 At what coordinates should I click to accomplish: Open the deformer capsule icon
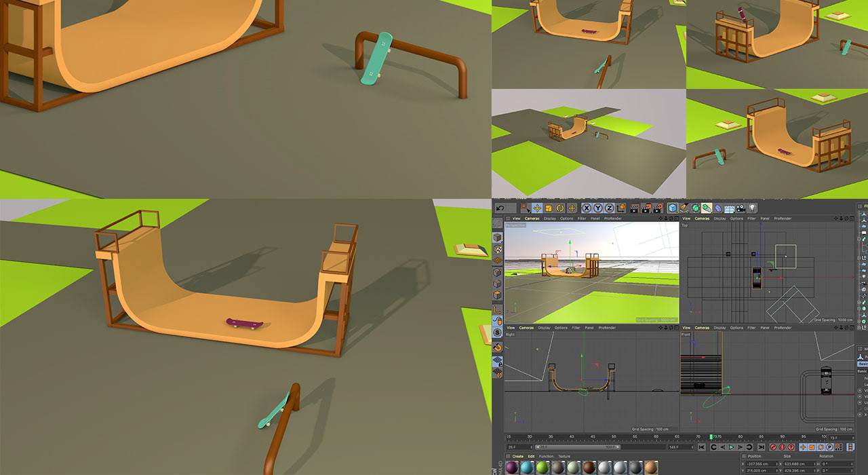pyautogui.click(x=718, y=208)
